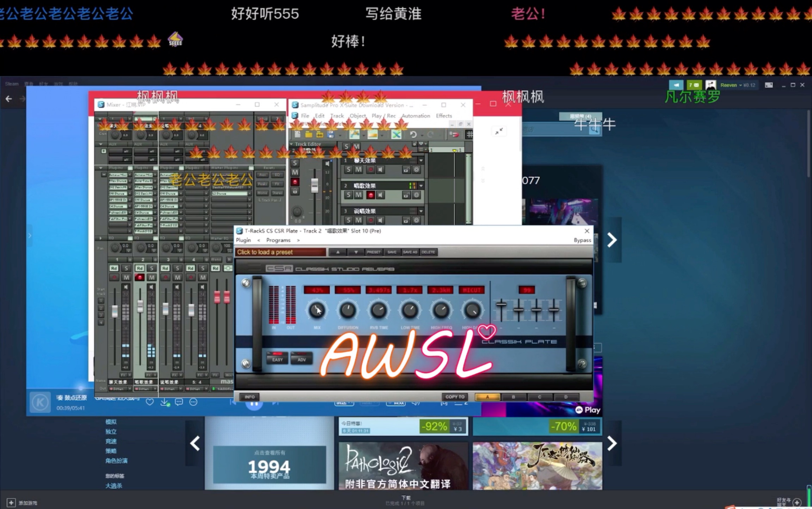The width and height of the screenshot is (812, 509).
Task: Open undo history dropdown arrow
Action: point(422,135)
